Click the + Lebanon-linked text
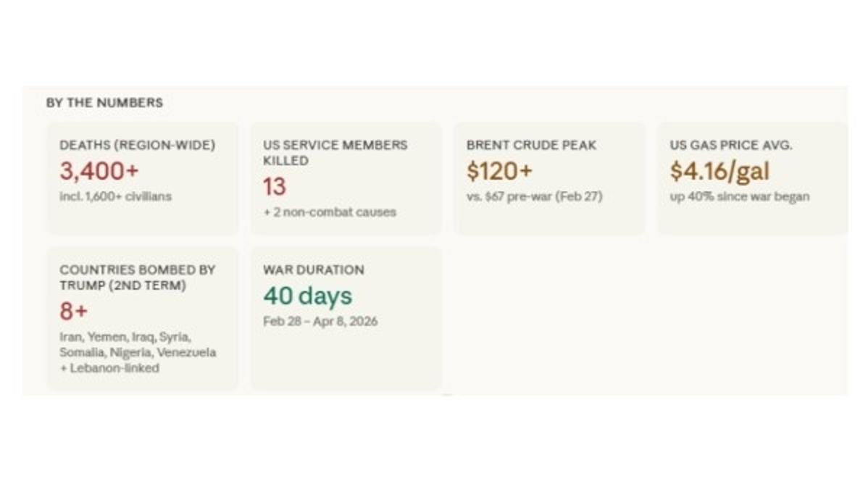Image resolution: width=868 pixels, height=489 pixels. coord(109,368)
